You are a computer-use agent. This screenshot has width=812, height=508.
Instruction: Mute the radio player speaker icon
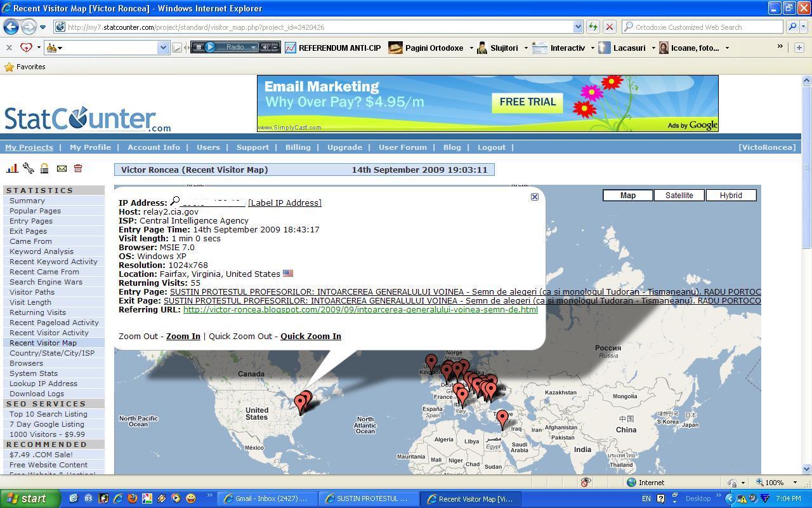point(266,47)
